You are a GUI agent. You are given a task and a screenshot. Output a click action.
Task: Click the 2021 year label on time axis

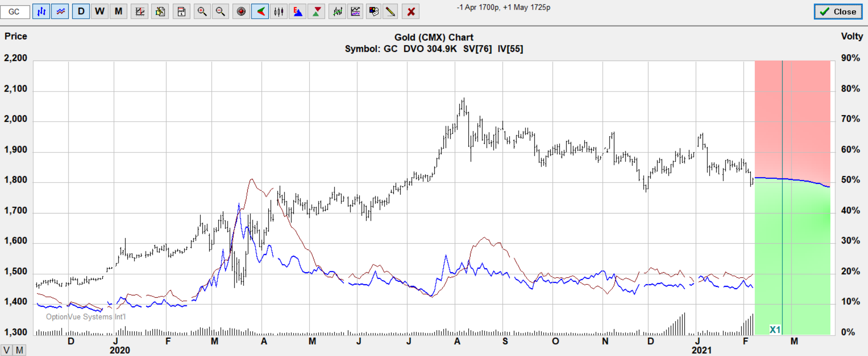tap(702, 350)
